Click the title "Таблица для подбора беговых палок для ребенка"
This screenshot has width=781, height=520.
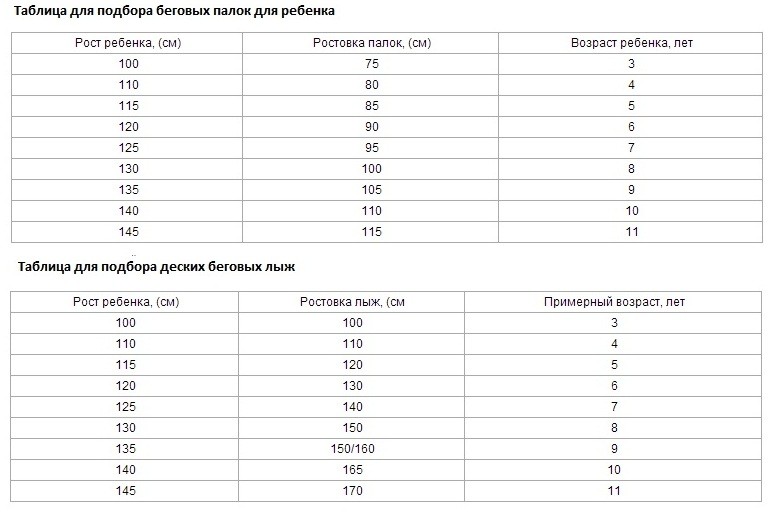176,12
